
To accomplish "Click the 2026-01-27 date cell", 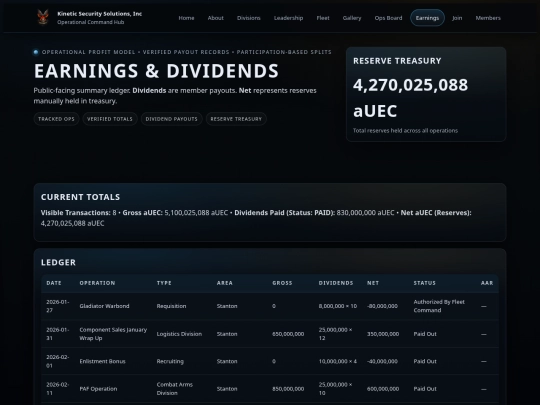I will tap(58, 306).
